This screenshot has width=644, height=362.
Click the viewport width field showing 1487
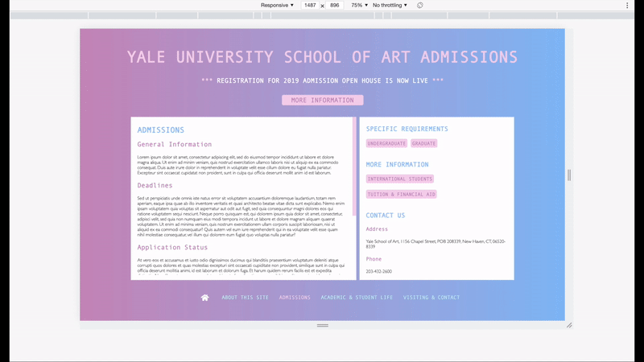(x=310, y=6)
